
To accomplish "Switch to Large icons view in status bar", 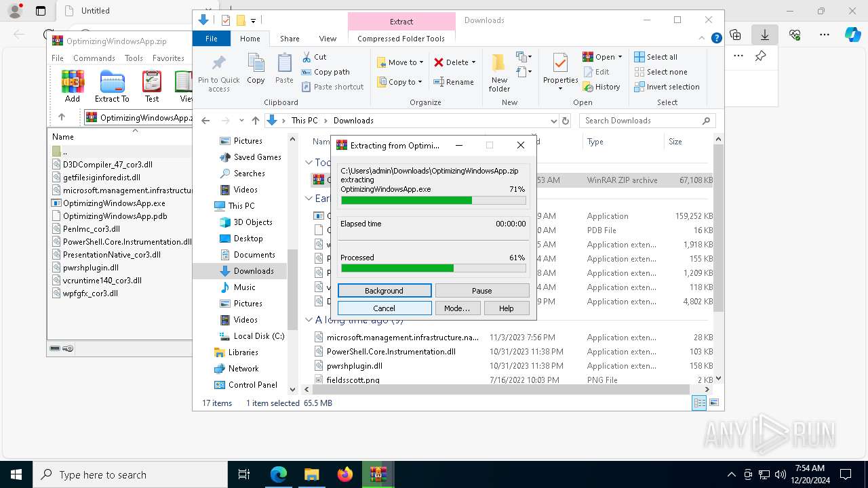I will click(713, 403).
